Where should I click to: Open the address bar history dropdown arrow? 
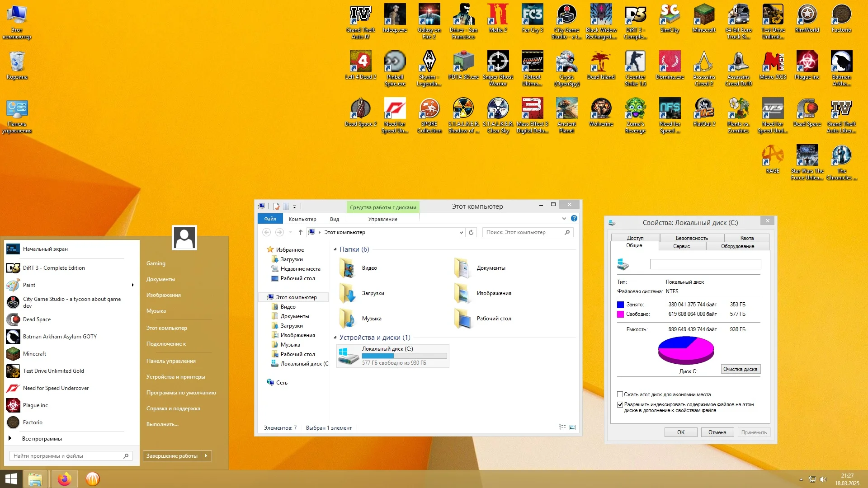[x=461, y=232]
